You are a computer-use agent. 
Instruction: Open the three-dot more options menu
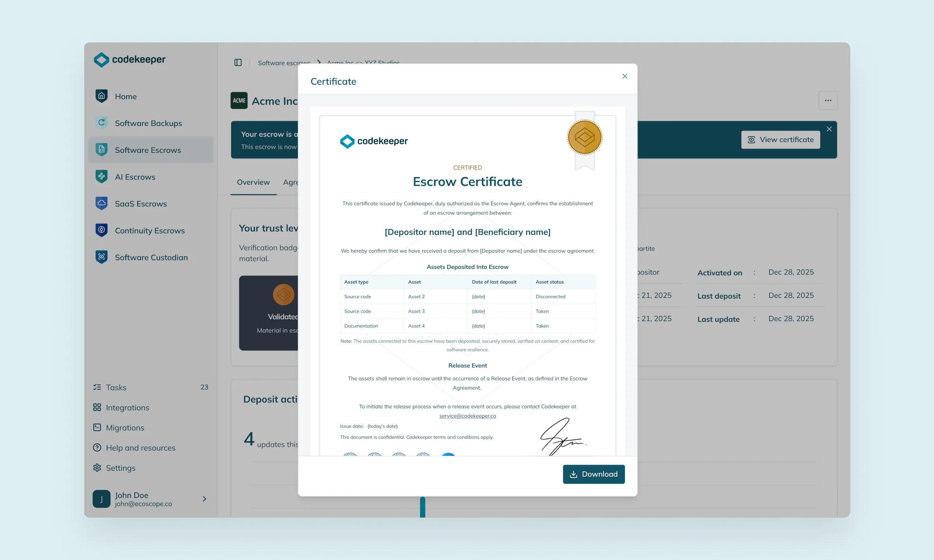pyautogui.click(x=828, y=101)
